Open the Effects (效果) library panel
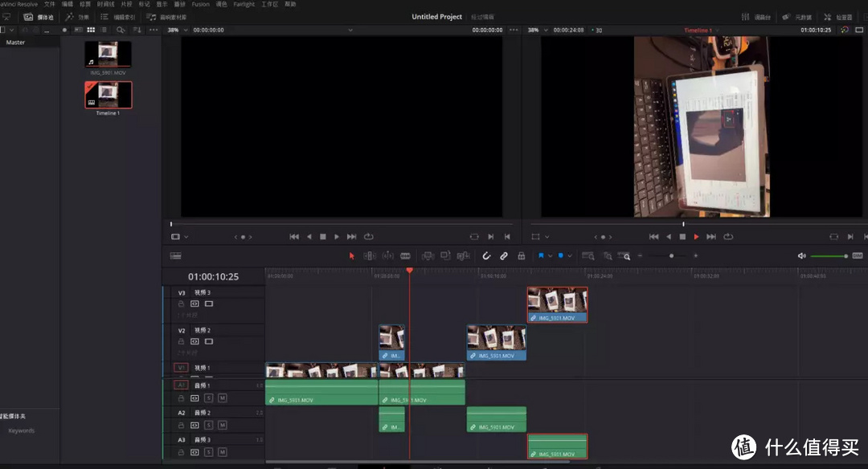Viewport: 868px width, 469px height. click(x=77, y=17)
